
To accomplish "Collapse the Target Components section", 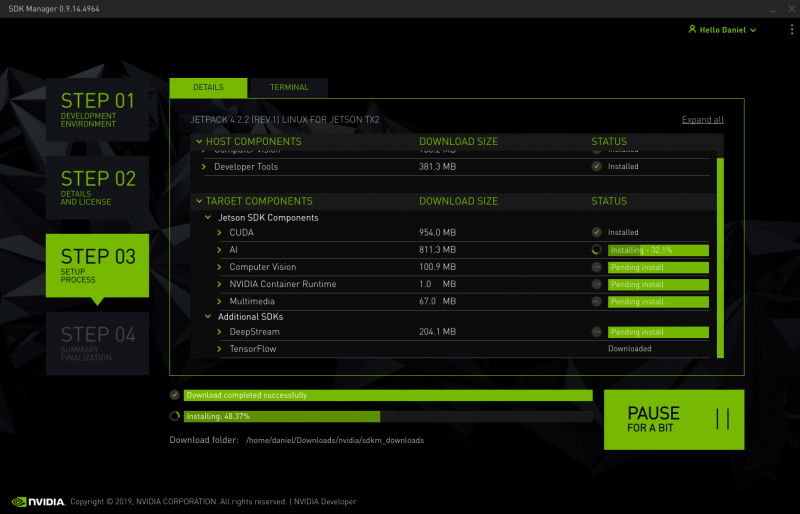I will point(198,201).
